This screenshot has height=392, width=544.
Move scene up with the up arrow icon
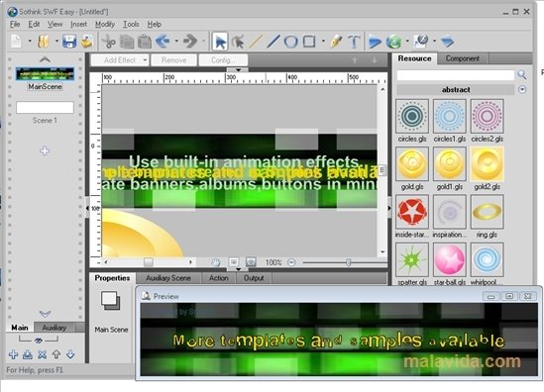coord(56,354)
